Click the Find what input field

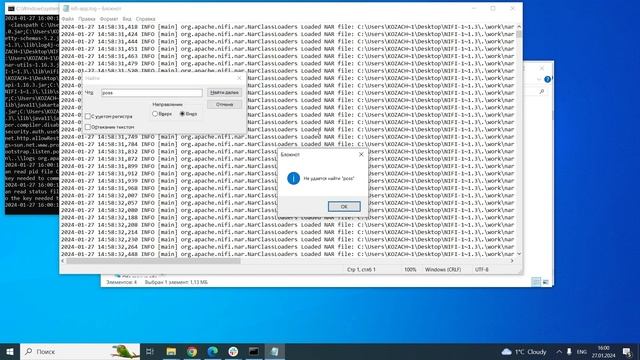point(151,93)
